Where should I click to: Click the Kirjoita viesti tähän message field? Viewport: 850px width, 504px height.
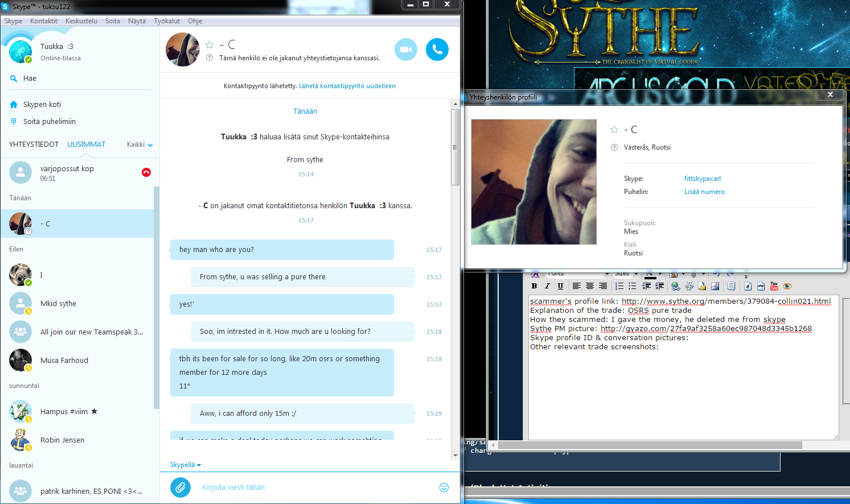coord(316,488)
